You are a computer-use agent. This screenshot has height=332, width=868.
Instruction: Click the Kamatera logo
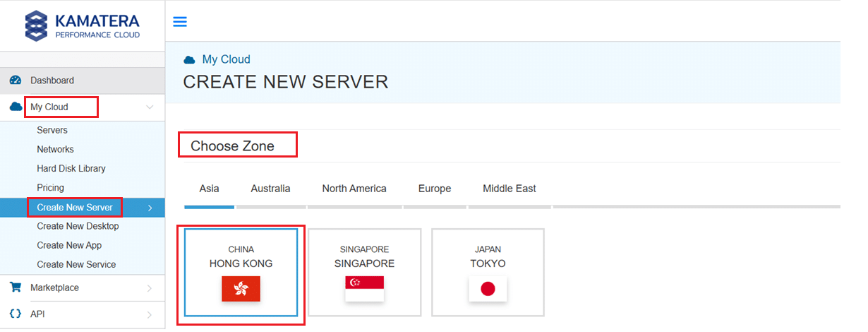pyautogui.click(x=82, y=25)
